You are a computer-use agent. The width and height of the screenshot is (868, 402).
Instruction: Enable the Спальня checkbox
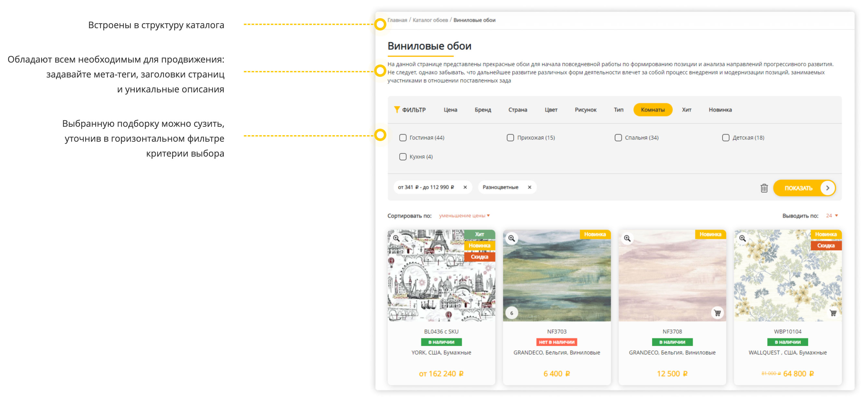click(618, 137)
